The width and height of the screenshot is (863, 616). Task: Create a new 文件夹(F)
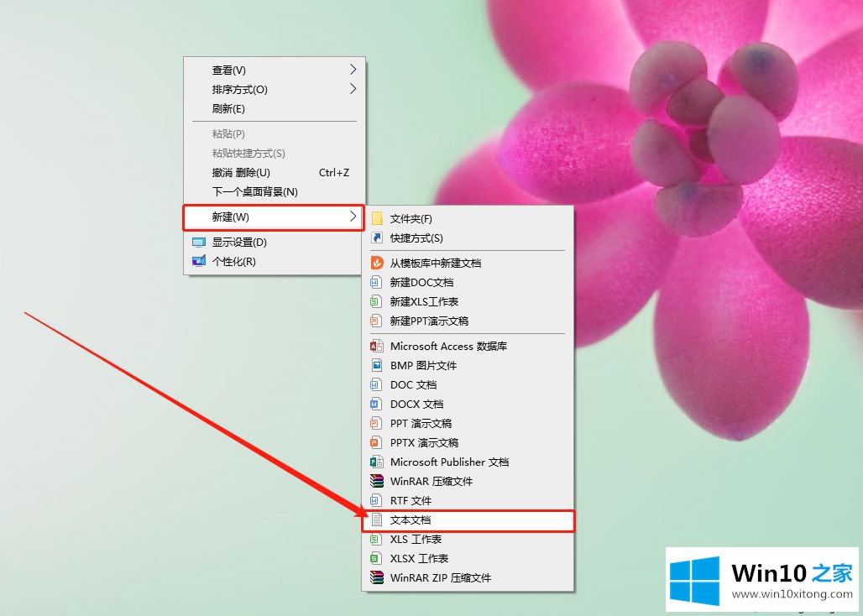[x=468, y=218]
